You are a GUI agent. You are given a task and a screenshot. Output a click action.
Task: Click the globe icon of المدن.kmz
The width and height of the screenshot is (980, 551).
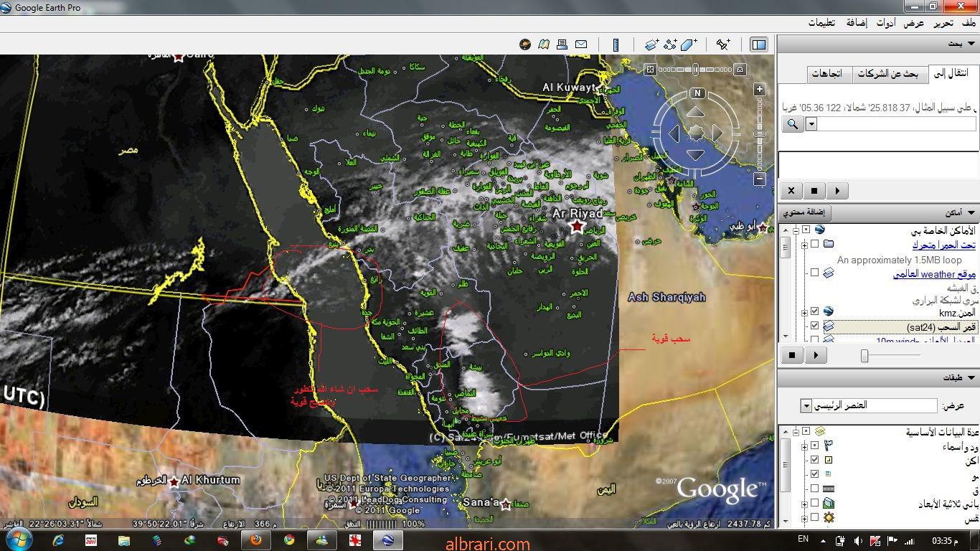click(829, 311)
